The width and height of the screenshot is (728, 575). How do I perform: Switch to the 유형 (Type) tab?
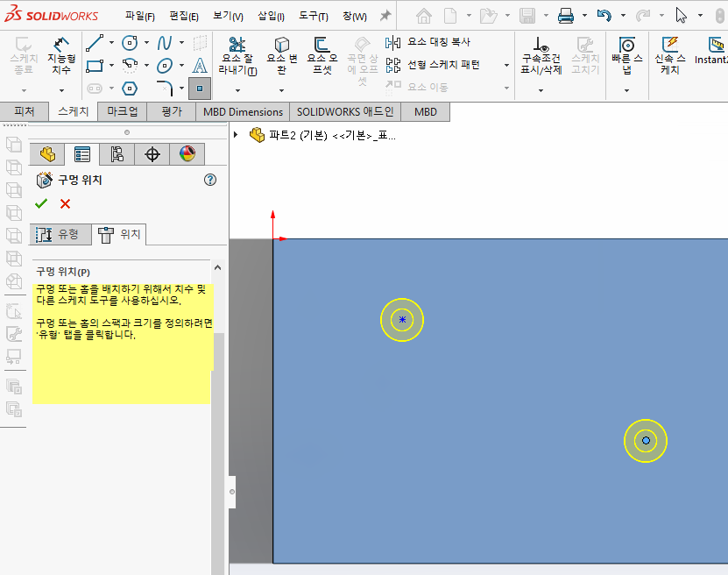(x=60, y=234)
